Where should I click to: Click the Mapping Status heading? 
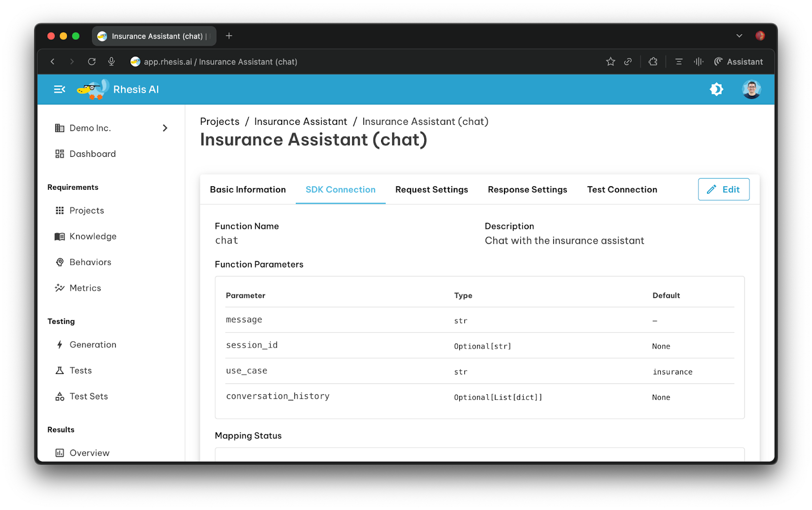[x=248, y=435]
